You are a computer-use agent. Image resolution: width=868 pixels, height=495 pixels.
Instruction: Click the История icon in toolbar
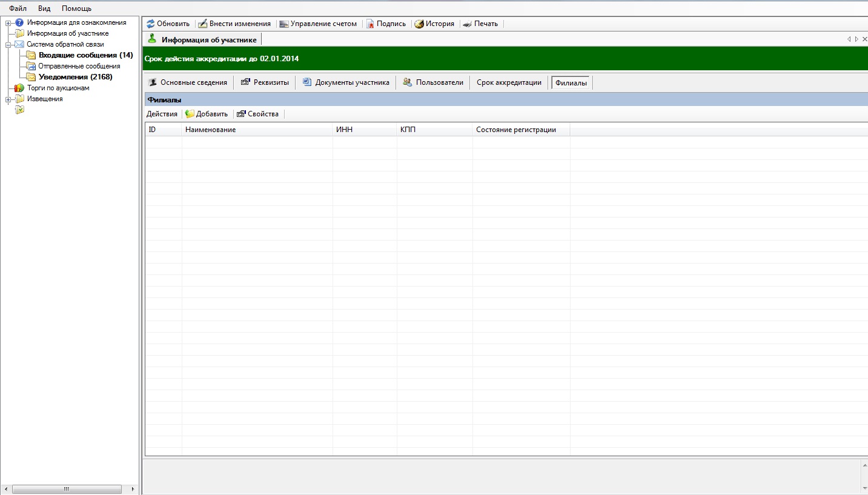(419, 24)
